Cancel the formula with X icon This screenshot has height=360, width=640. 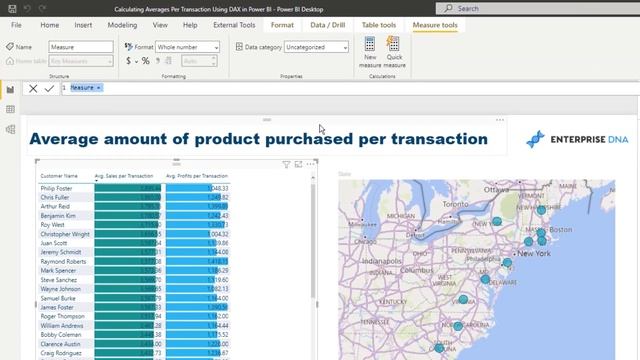tap(33, 88)
